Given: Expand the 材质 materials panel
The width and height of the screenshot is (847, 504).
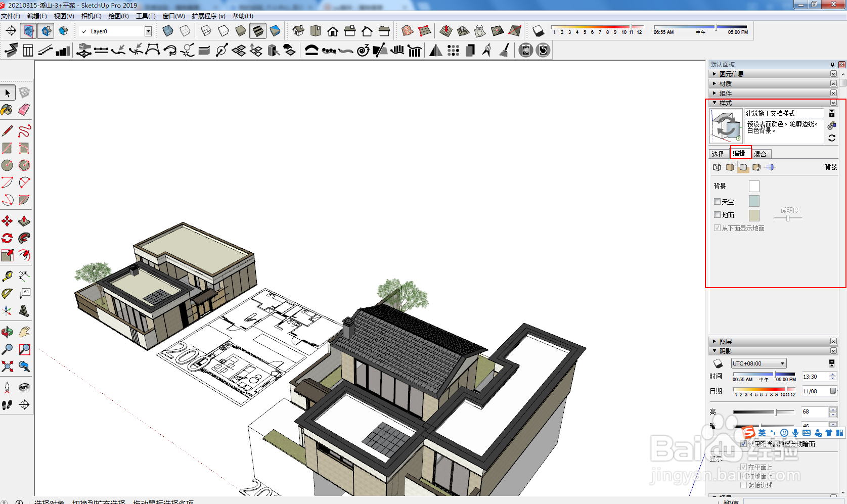Looking at the screenshot, I should click(x=774, y=83).
